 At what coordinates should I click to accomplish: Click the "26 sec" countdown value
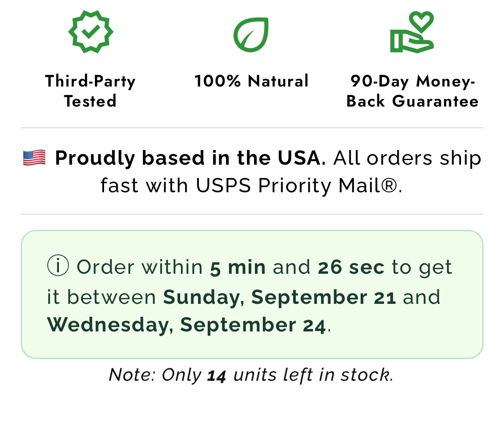click(351, 267)
